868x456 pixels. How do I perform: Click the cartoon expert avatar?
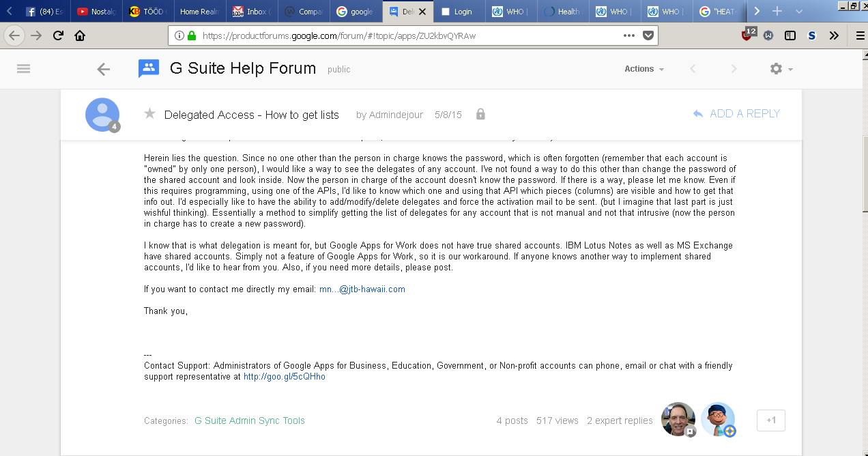(718, 419)
